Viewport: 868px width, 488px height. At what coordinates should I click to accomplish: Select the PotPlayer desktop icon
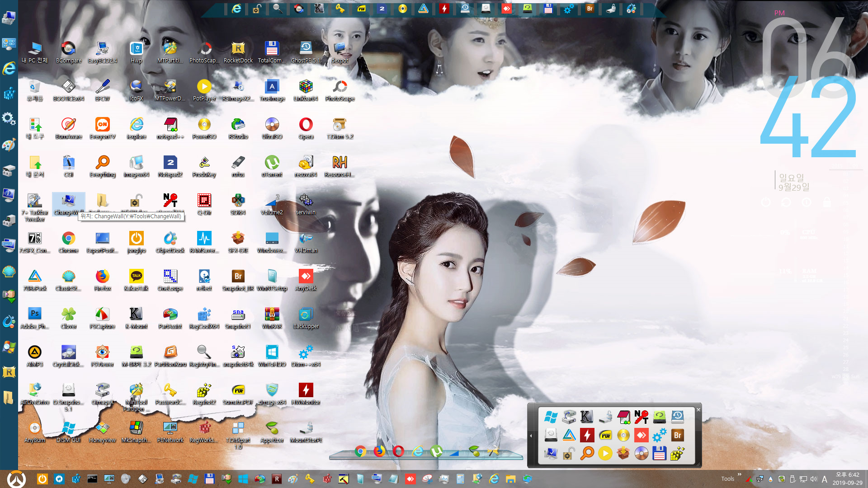pyautogui.click(x=204, y=90)
